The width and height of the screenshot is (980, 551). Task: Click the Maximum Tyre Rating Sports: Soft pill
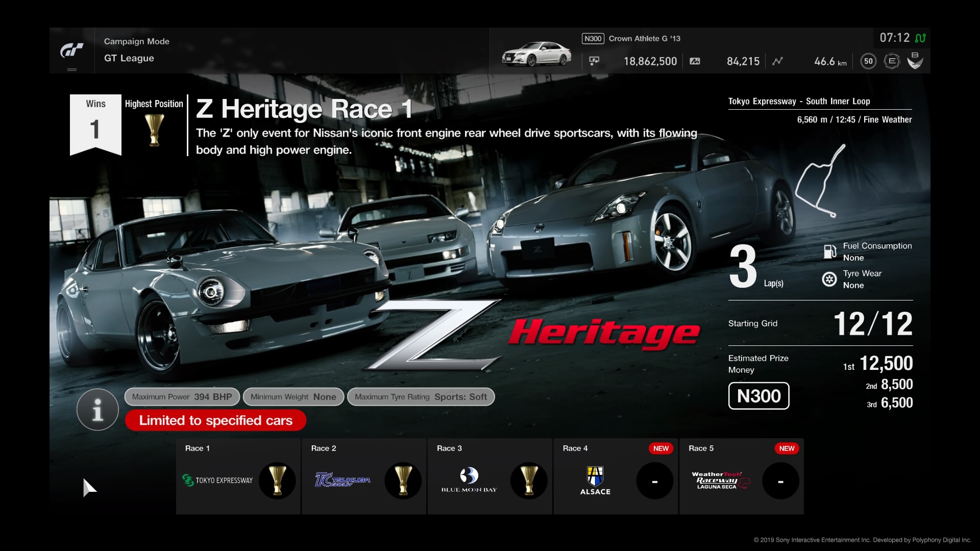click(421, 397)
